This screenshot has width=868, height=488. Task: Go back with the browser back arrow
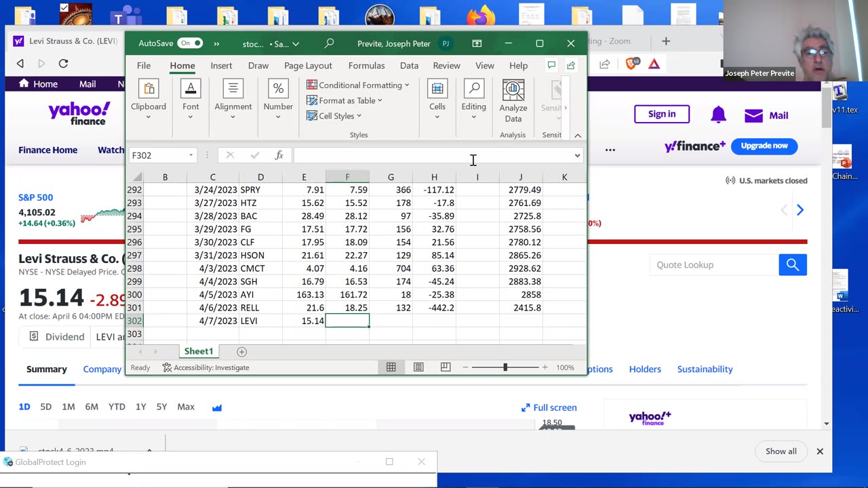[20, 63]
